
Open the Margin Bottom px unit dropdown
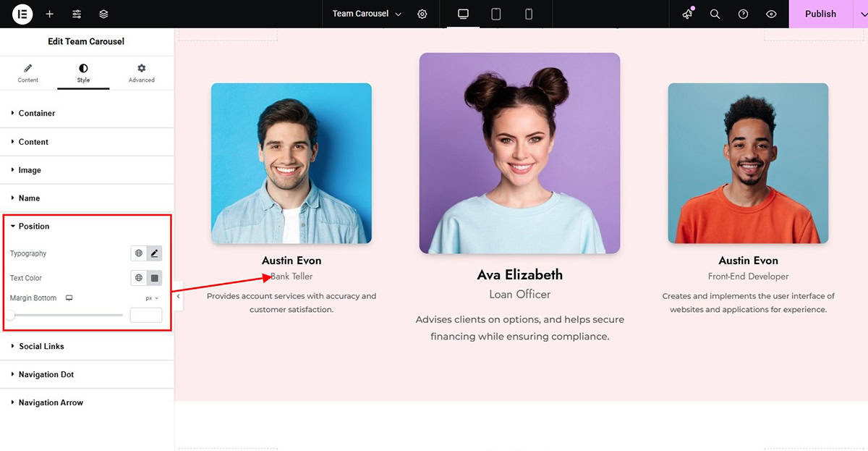(152, 298)
